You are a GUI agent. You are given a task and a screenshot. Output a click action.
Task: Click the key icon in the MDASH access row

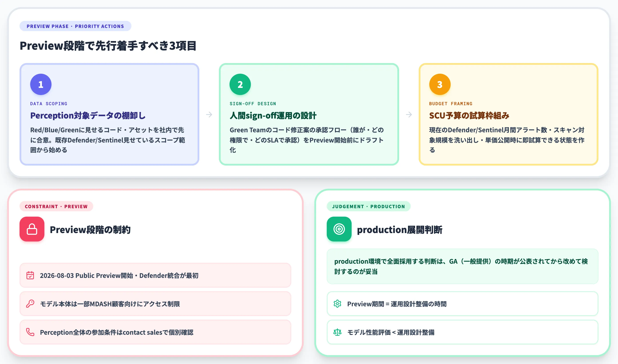pos(30,304)
